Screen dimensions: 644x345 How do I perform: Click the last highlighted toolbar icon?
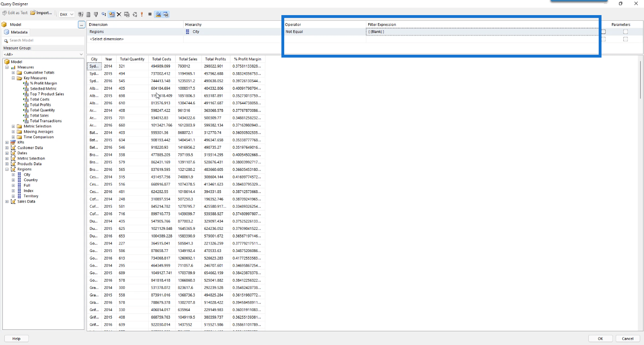[x=166, y=14]
